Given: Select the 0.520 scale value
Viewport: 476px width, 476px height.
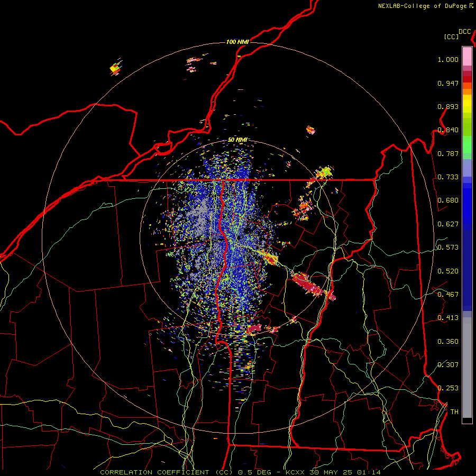Looking at the screenshot, I should [448, 271].
